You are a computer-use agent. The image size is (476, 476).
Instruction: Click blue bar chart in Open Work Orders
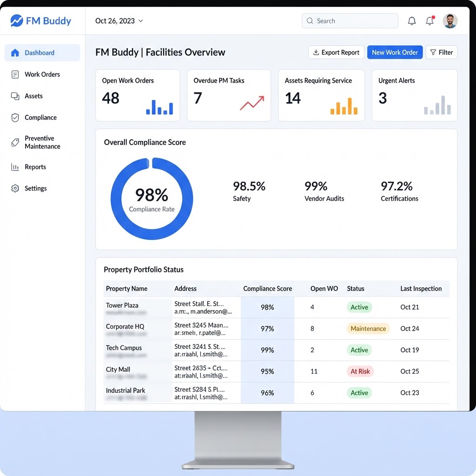159,107
